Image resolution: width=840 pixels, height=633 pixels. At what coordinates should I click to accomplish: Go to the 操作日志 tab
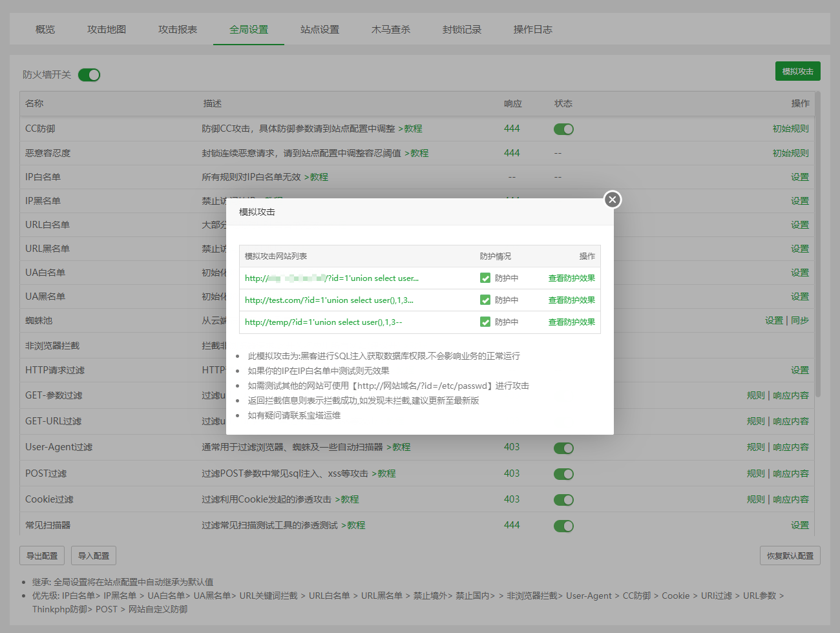point(532,30)
